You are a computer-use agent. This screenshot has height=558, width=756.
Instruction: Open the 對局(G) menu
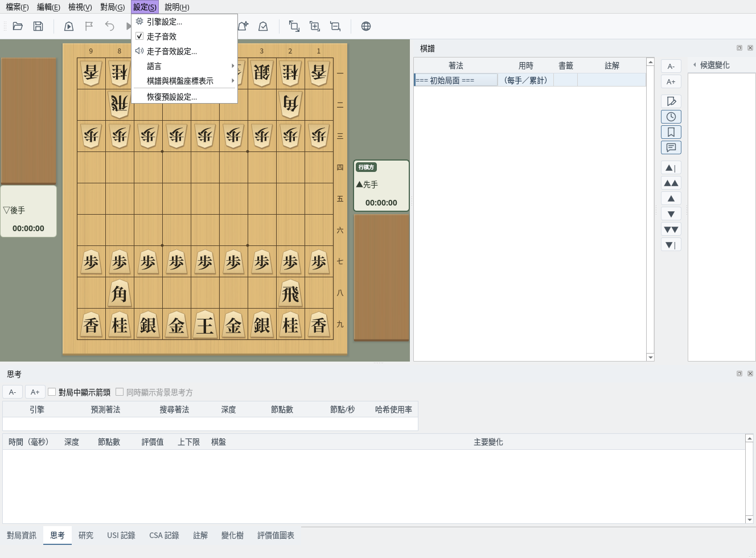coord(112,7)
